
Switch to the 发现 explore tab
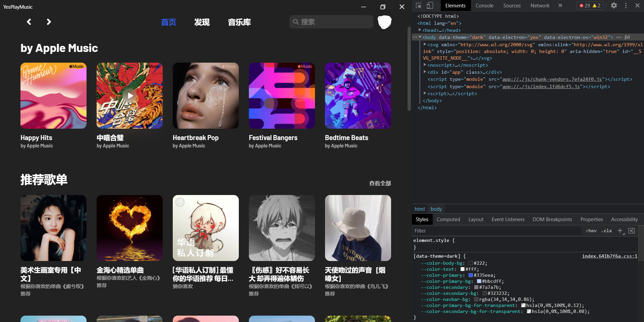(202, 22)
